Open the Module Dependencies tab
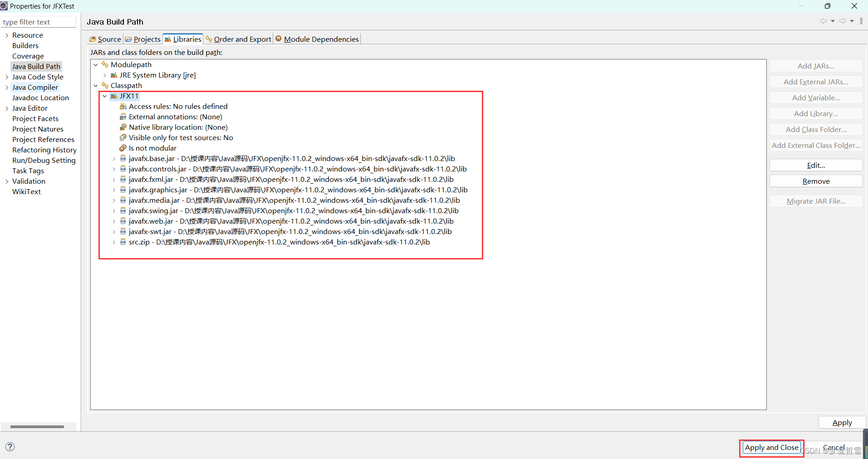868x459 pixels. tap(317, 39)
